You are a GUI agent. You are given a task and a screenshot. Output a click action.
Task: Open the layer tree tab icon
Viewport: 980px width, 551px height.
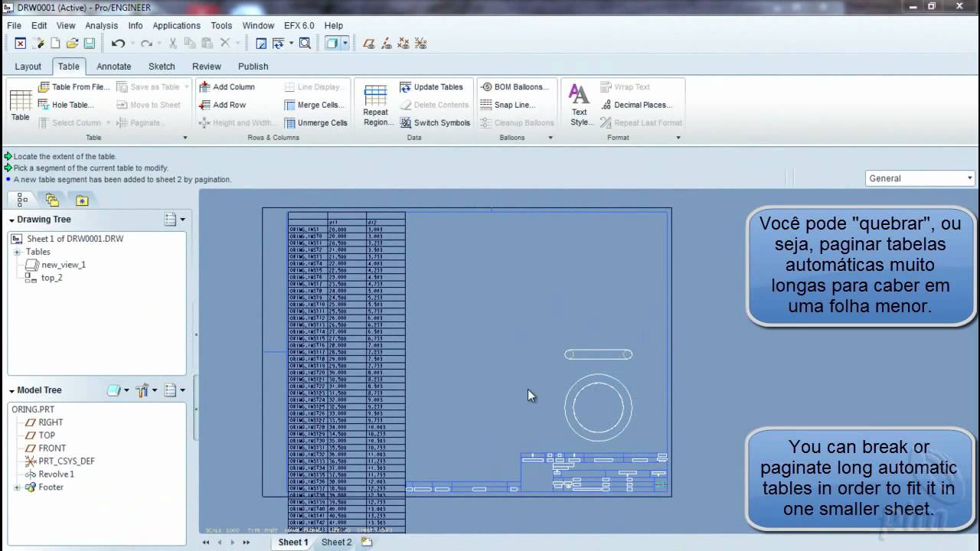pyautogui.click(x=52, y=201)
